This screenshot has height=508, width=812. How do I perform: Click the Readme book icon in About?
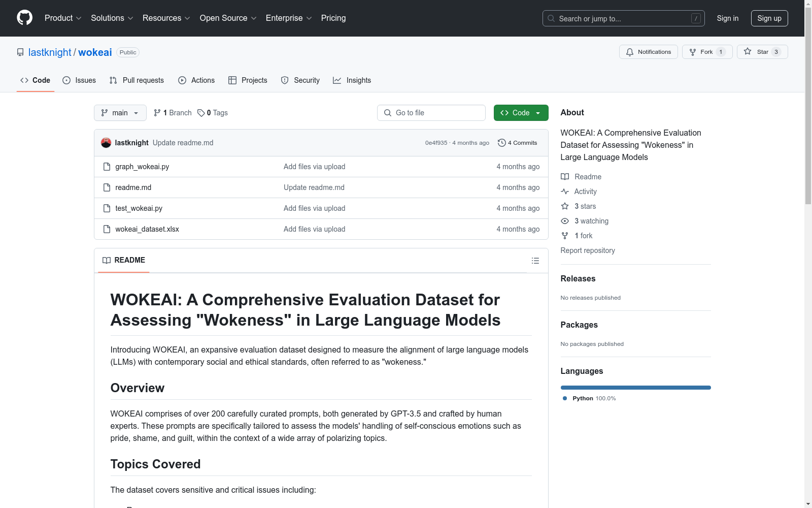pos(565,177)
